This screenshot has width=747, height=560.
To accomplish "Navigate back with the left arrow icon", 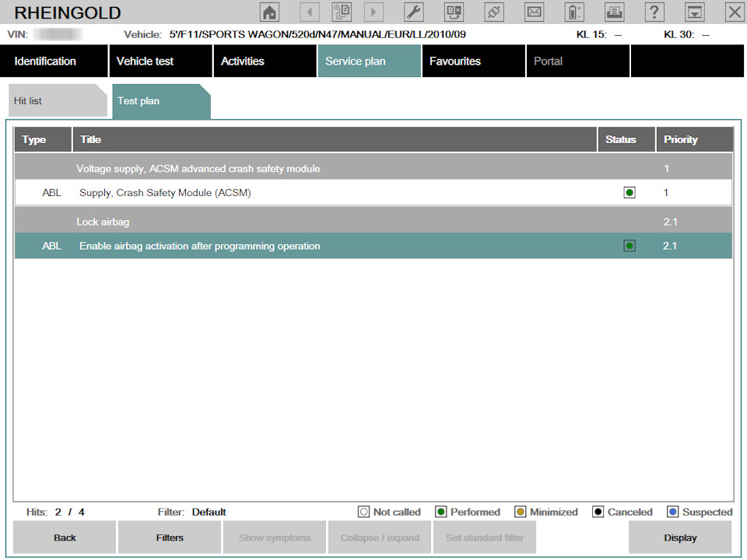I will click(x=310, y=12).
